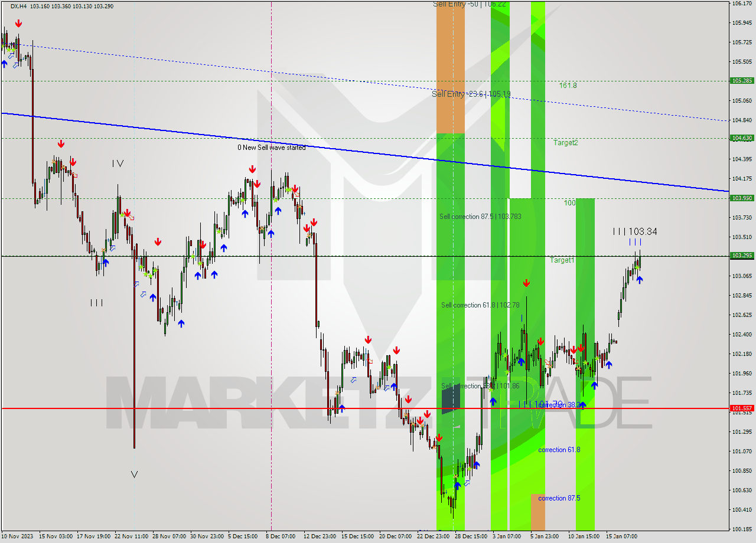756x543 pixels.
Task: Click the '28 Nov 07:00' time label
Action: [x=170, y=537]
